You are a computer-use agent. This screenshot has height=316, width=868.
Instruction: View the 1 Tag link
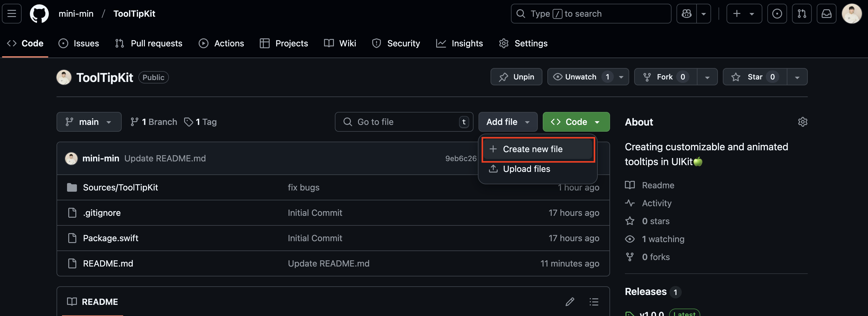[x=200, y=122]
